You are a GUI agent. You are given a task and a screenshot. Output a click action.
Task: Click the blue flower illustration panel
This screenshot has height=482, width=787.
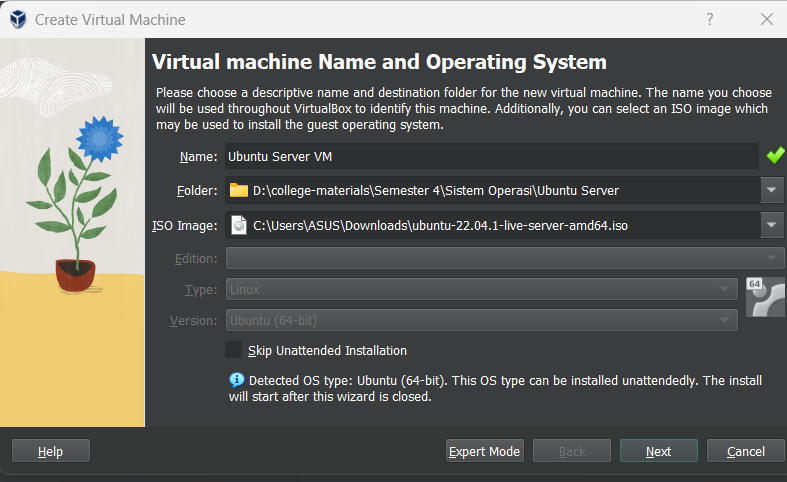point(72,240)
